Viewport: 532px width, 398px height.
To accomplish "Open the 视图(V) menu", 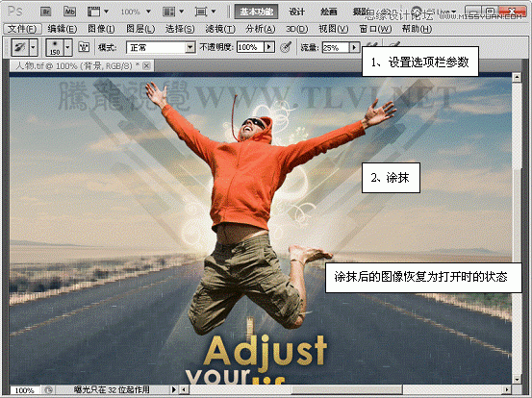I will click(334, 29).
